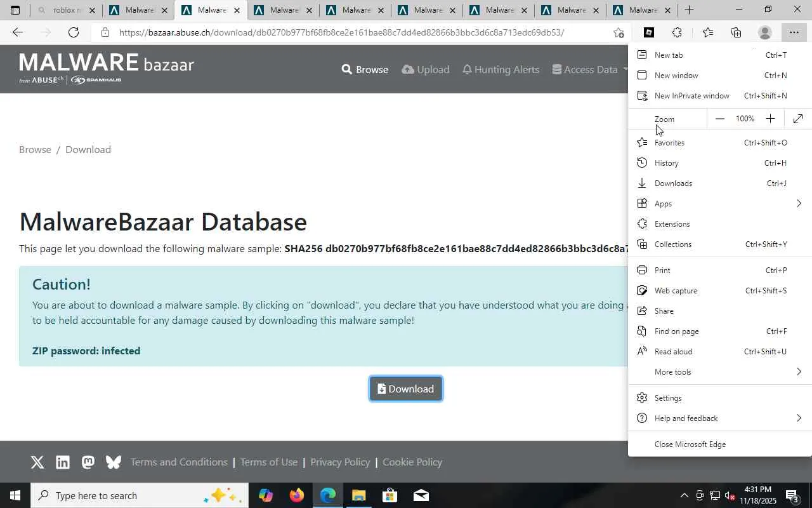The height and width of the screenshot is (508, 812).
Task: Refresh the current page
Action: click(74, 32)
